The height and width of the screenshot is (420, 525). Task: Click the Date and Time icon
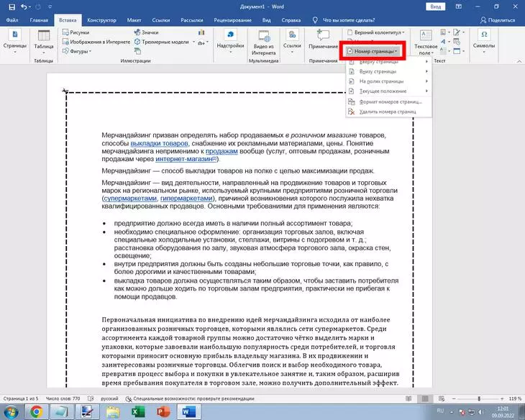(457, 42)
